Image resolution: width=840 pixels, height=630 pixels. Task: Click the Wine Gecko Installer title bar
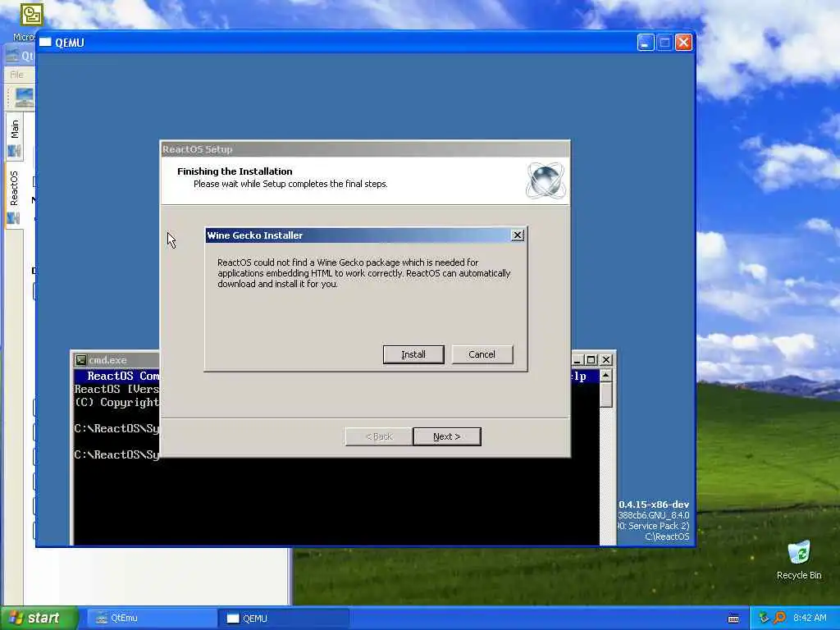358,235
